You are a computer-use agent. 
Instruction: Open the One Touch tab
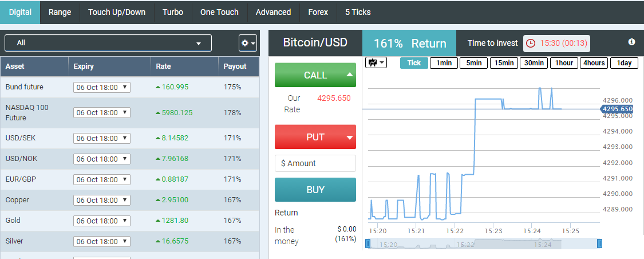(219, 12)
